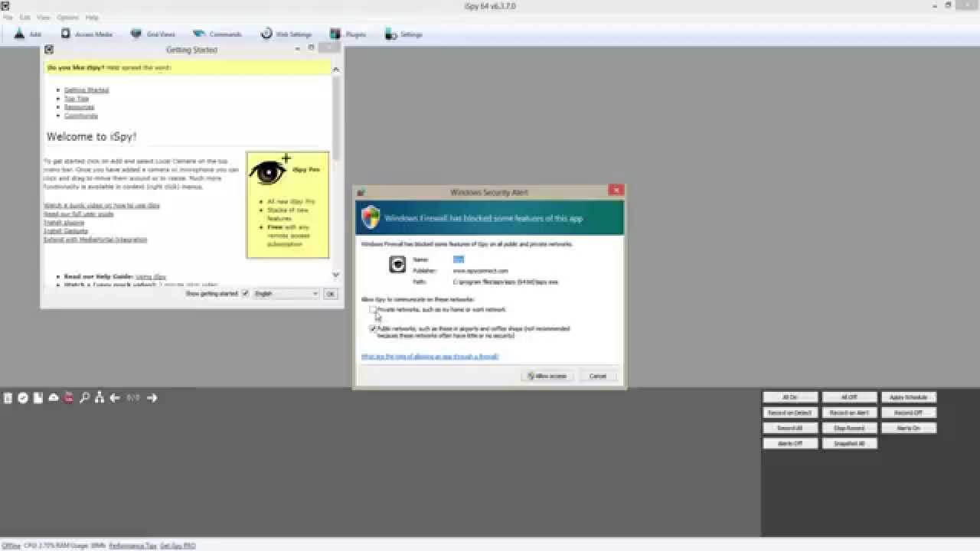
Task: Open the Plugins toolbar item
Action: click(348, 34)
